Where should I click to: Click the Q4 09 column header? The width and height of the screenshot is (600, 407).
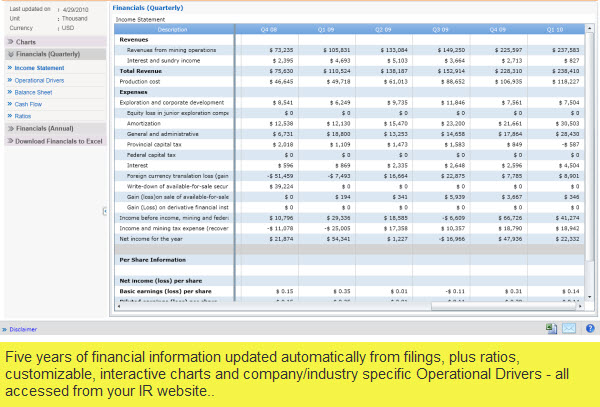point(498,29)
